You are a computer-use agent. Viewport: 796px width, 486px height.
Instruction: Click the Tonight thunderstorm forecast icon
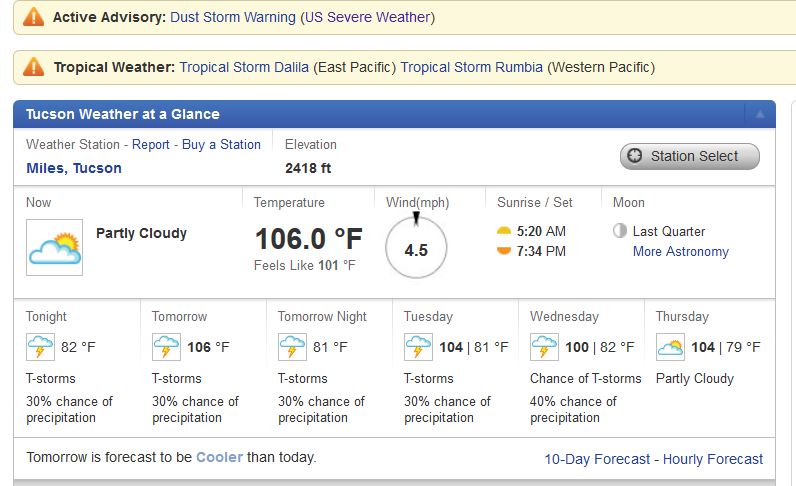tap(40, 348)
